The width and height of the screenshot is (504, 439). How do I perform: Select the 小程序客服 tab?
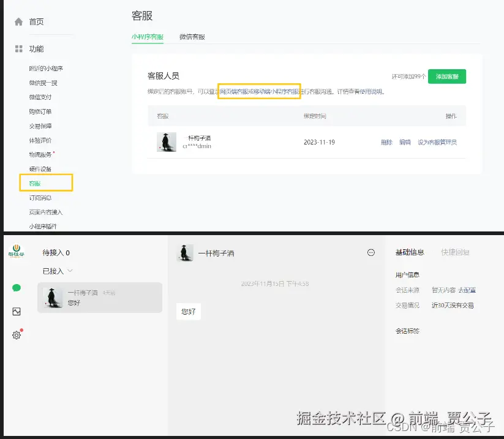(x=148, y=36)
